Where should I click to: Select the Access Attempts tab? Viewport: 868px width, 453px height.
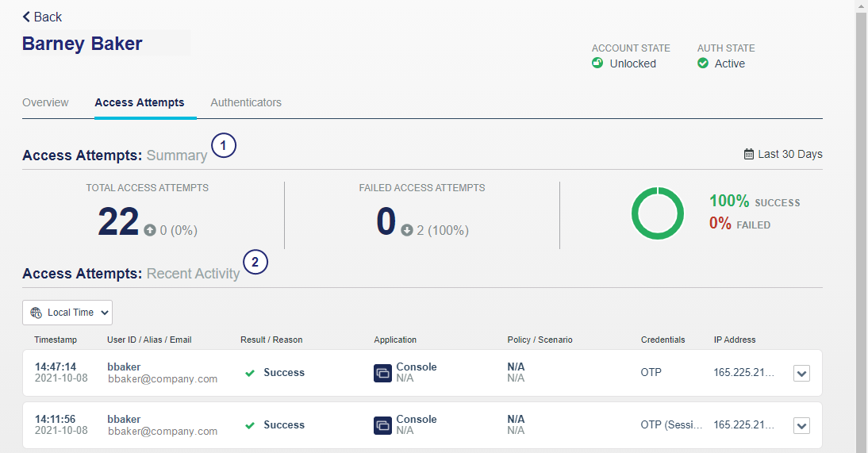(139, 102)
